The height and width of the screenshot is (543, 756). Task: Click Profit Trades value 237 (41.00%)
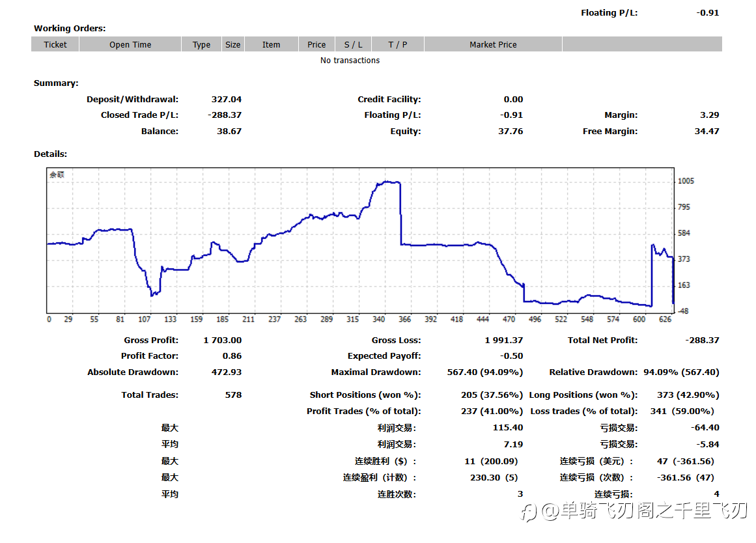pos(492,411)
